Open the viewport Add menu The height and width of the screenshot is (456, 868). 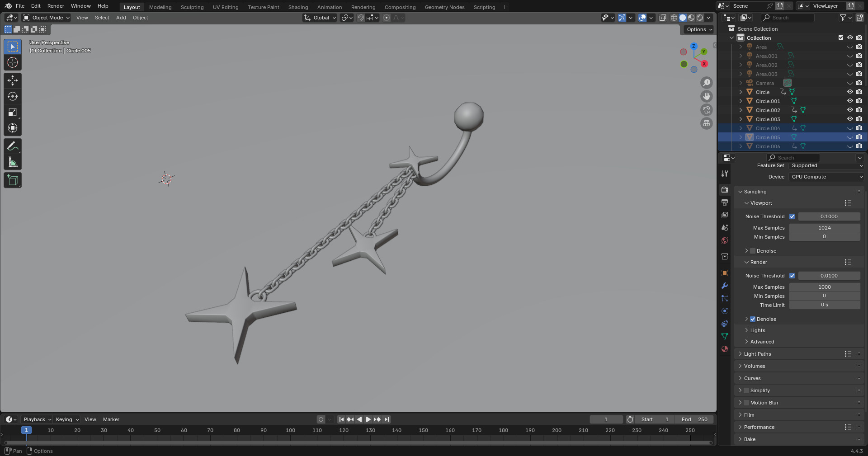tap(121, 18)
